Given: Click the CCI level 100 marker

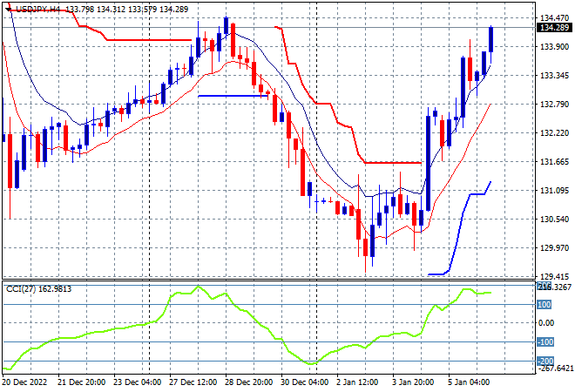Looking at the screenshot, I should point(545,305).
